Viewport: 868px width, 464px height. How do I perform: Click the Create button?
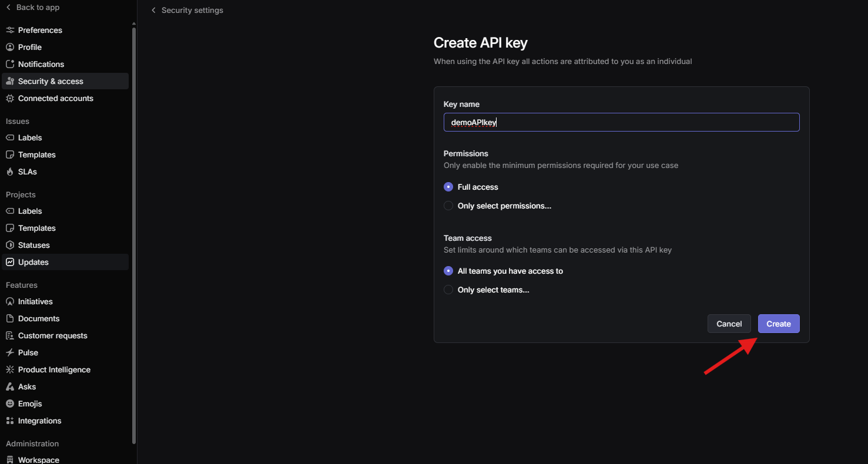pos(778,324)
